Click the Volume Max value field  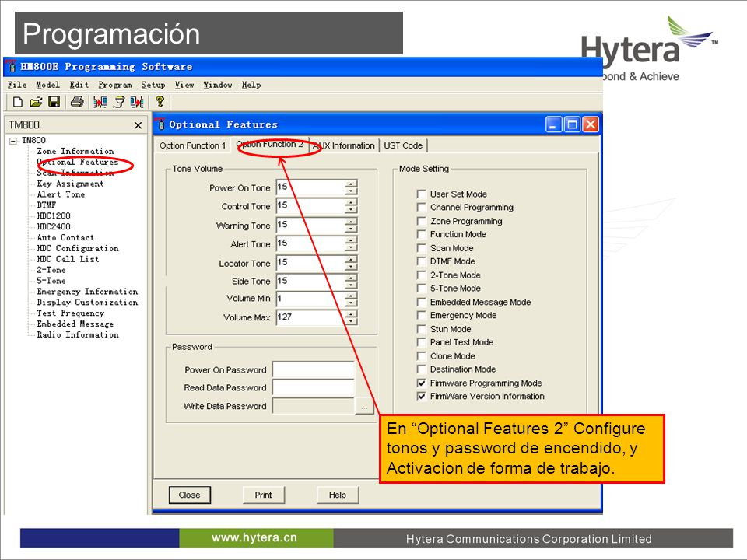click(x=310, y=317)
